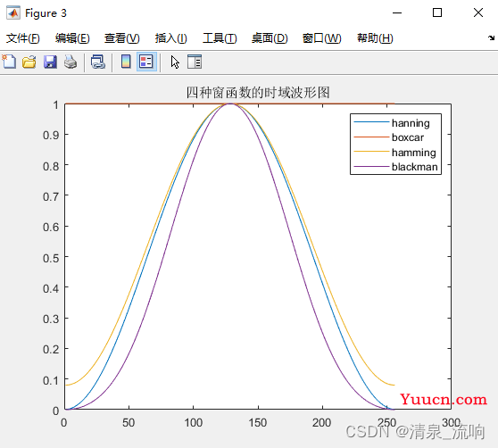Save the figure using the floppy disk icon
This screenshot has height=448, width=498.
click(x=50, y=62)
